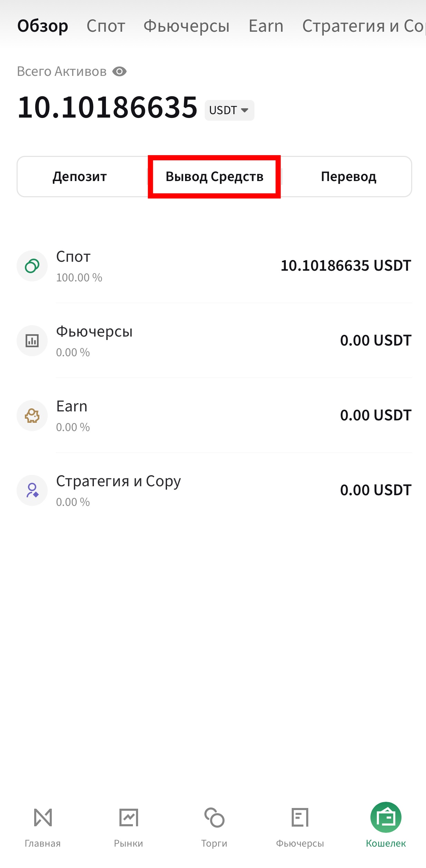Open the Рынки markets chart icon

click(128, 818)
